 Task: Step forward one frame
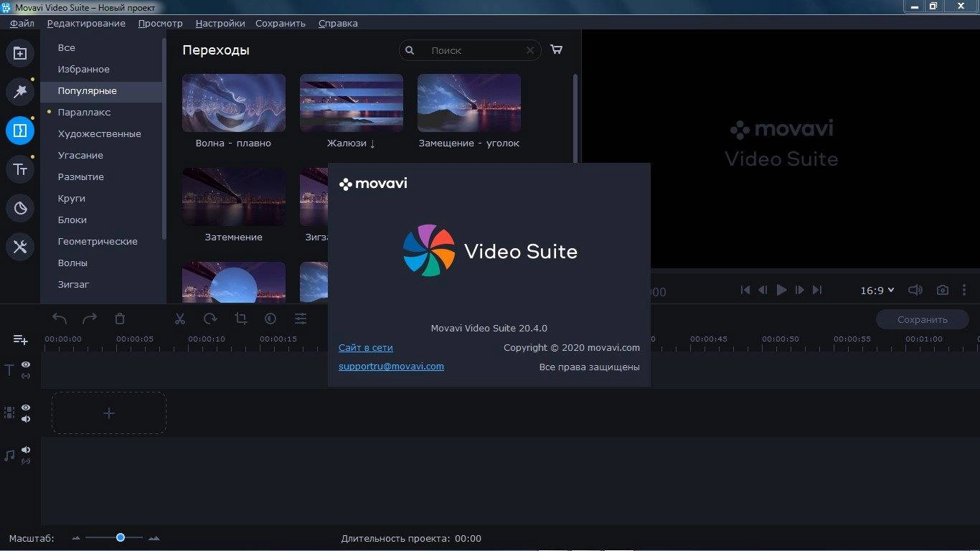tap(800, 290)
